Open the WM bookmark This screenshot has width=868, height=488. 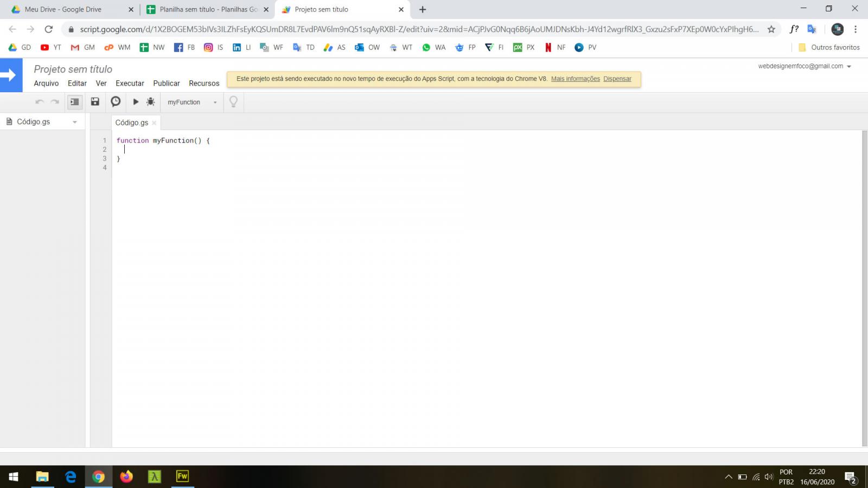pyautogui.click(x=117, y=47)
